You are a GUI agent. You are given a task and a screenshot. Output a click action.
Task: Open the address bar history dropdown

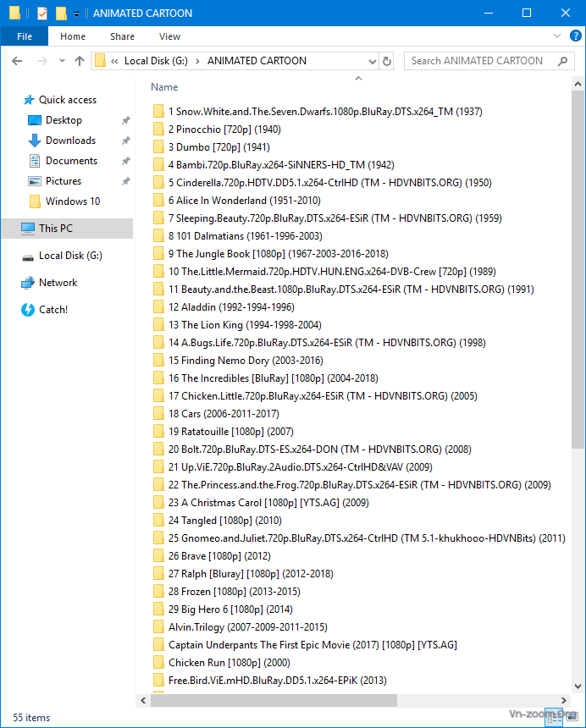tap(372, 61)
